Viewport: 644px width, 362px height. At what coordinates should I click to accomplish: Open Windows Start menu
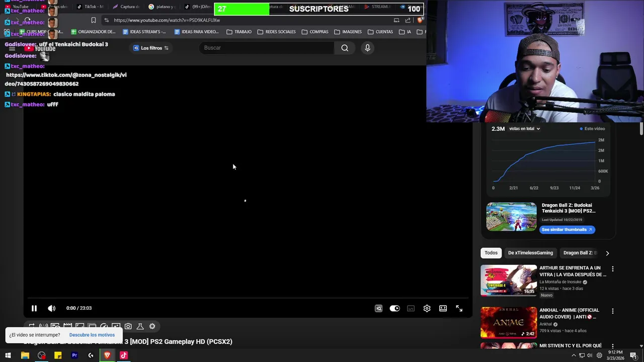tap(8, 355)
